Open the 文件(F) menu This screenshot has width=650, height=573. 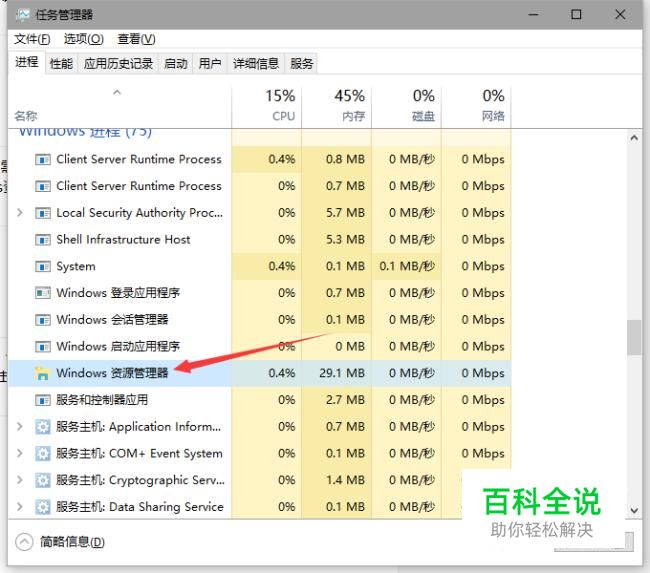[32, 39]
